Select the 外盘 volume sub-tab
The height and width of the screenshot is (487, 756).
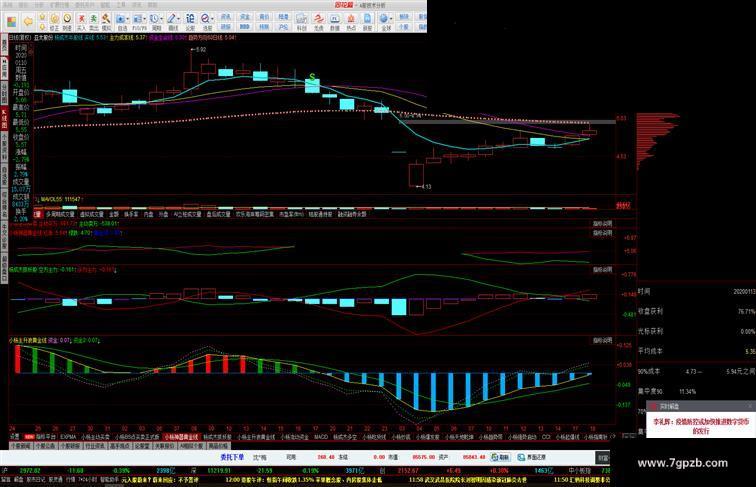click(x=163, y=214)
